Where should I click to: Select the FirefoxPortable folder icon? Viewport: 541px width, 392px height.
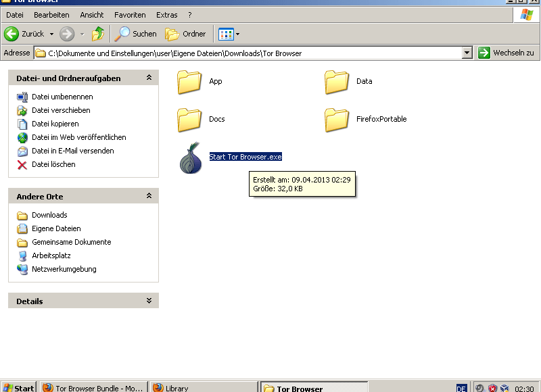[x=336, y=120]
